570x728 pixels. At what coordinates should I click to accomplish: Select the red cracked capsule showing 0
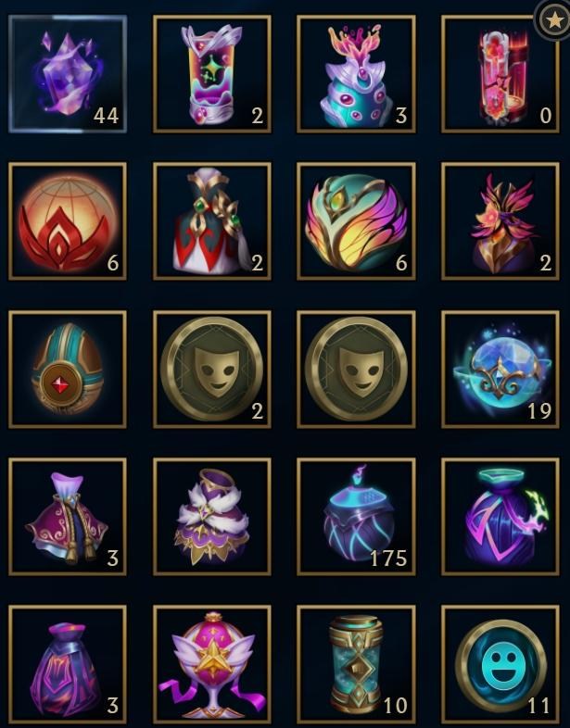pos(500,74)
